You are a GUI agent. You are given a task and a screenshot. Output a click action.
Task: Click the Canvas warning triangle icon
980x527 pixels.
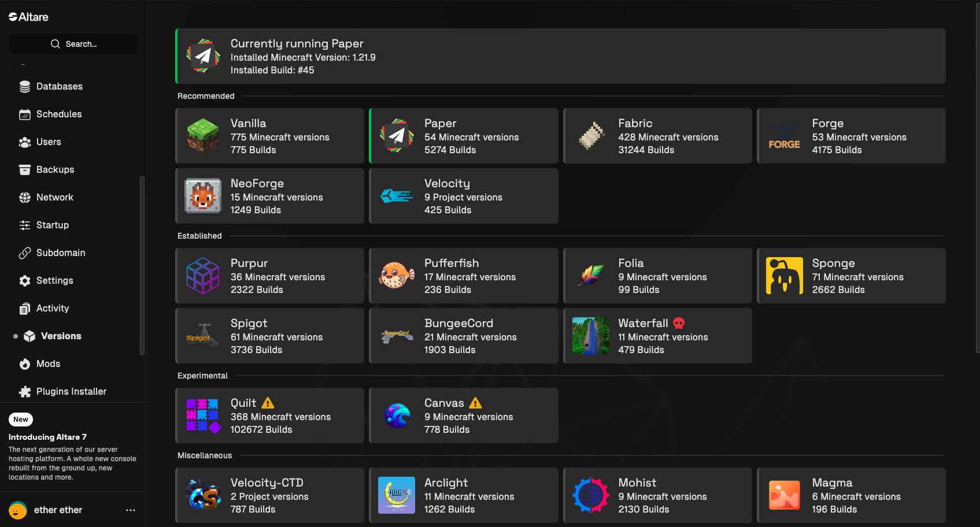tap(475, 403)
